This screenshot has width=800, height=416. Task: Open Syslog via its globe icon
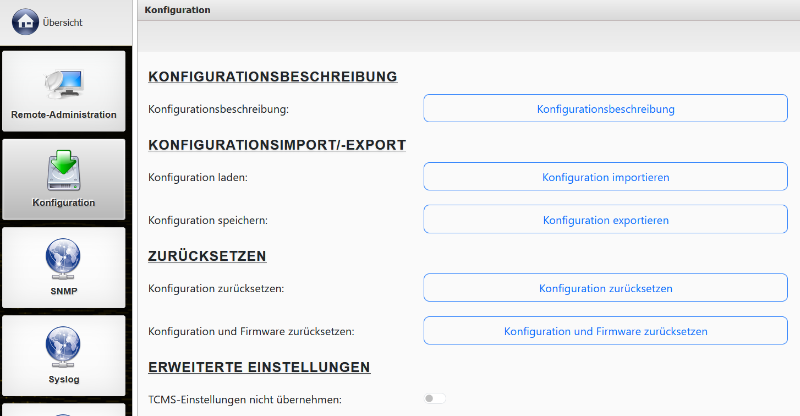pyautogui.click(x=64, y=347)
